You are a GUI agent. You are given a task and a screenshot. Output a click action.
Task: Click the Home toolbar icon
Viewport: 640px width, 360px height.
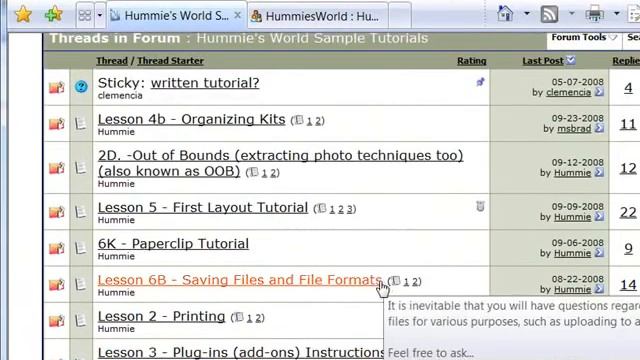pos(505,14)
